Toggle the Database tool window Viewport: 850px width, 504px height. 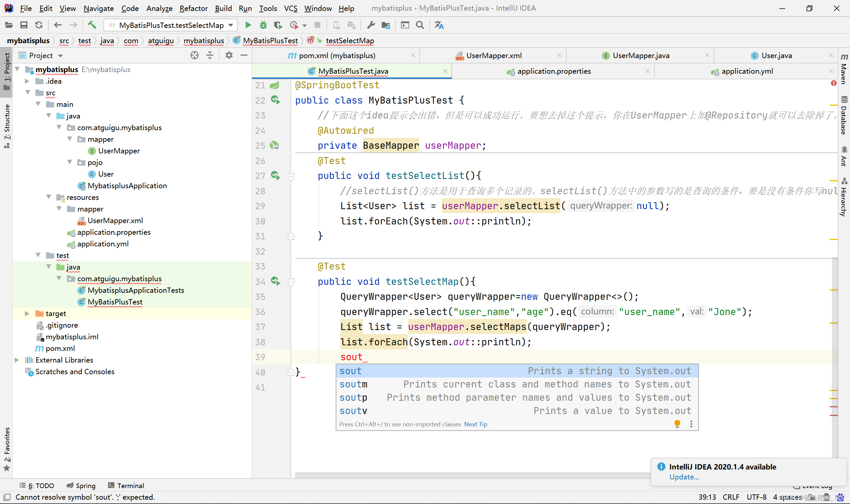844,116
